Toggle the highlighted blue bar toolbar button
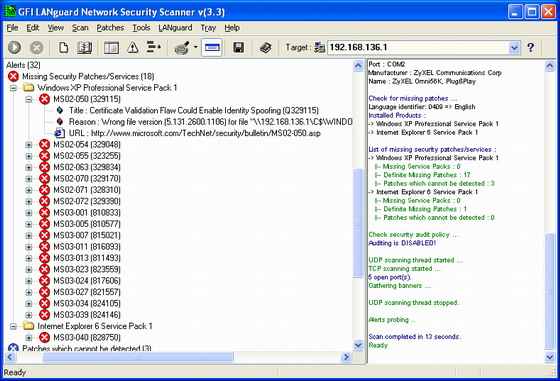 (212, 47)
